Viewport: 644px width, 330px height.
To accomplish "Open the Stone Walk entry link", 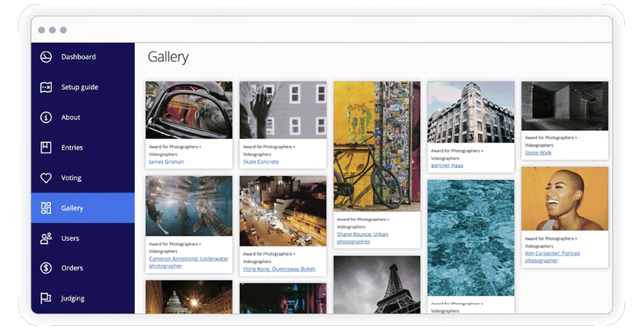I will tap(538, 152).
